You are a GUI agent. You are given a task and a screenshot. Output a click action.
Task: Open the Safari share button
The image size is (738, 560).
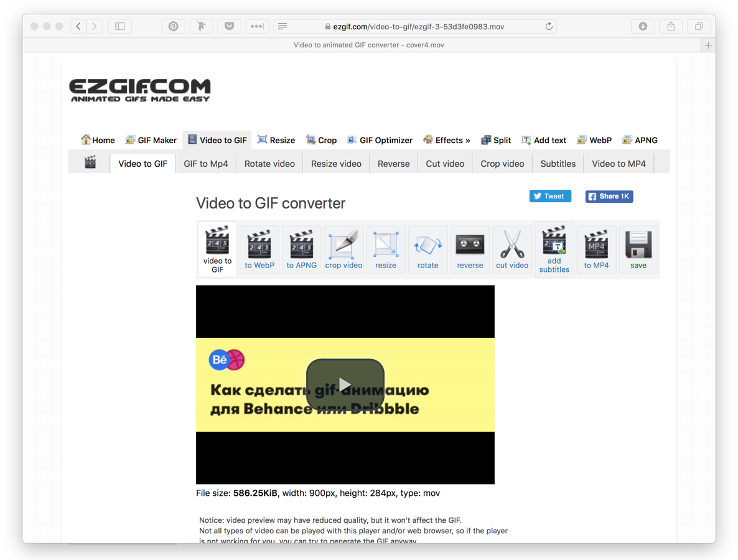click(671, 26)
